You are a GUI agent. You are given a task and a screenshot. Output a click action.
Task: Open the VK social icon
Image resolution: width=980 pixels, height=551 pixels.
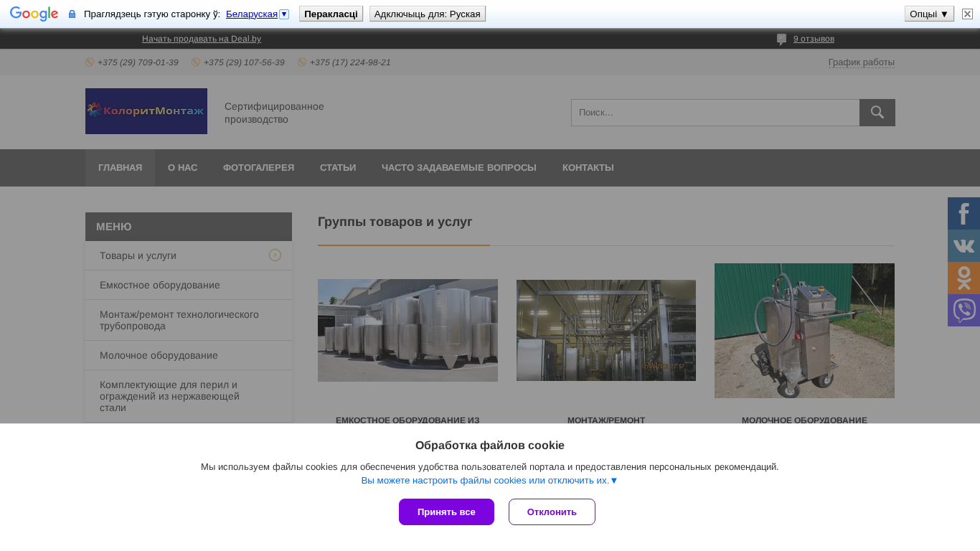963,246
